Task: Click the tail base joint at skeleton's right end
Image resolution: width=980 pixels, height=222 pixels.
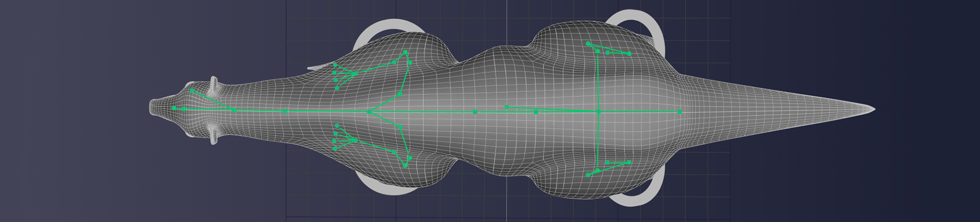Action: tap(679, 112)
